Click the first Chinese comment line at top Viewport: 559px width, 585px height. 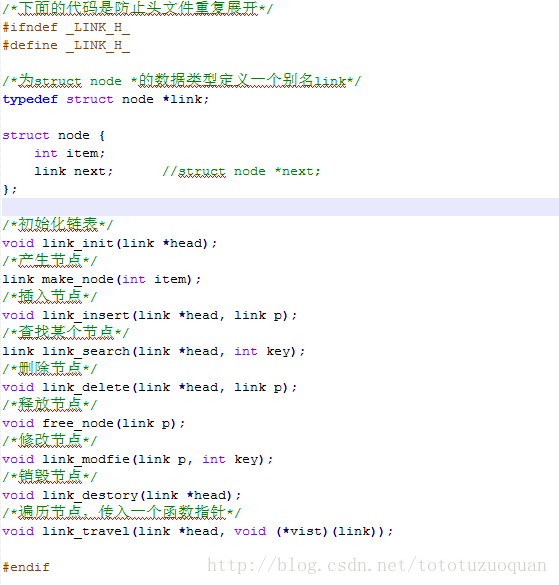(x=138, y=9)
